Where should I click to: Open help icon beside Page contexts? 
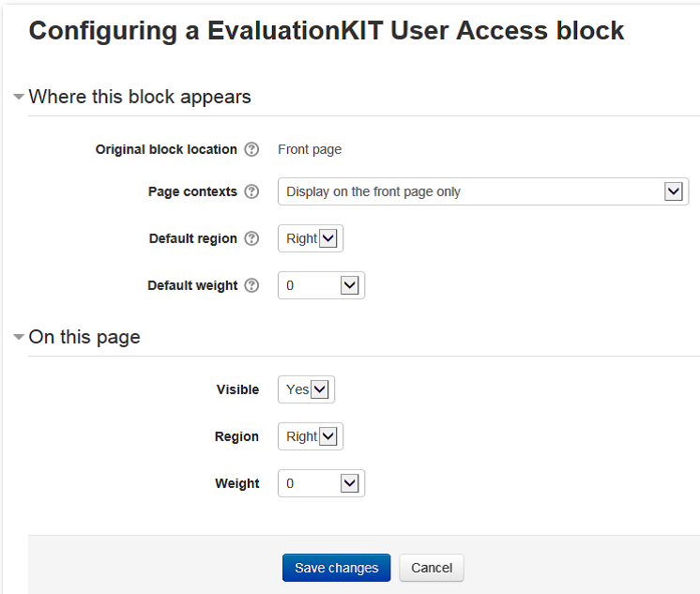tap(251, 191)
